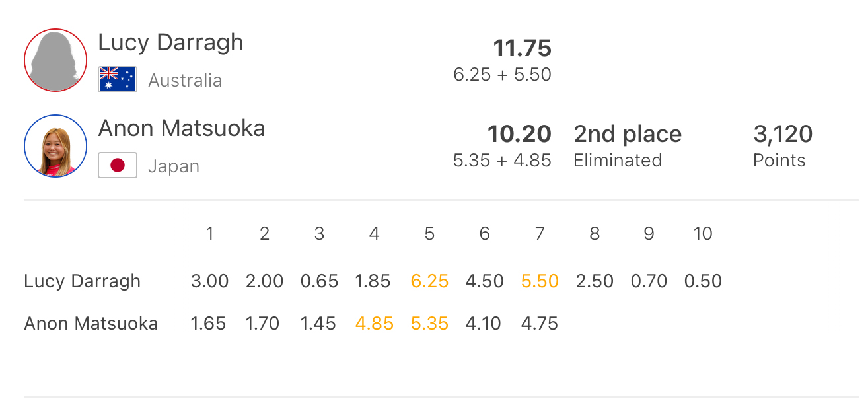Click Lucy Darragh row label in score table
The image size is (868, 399).
(82, 281)
